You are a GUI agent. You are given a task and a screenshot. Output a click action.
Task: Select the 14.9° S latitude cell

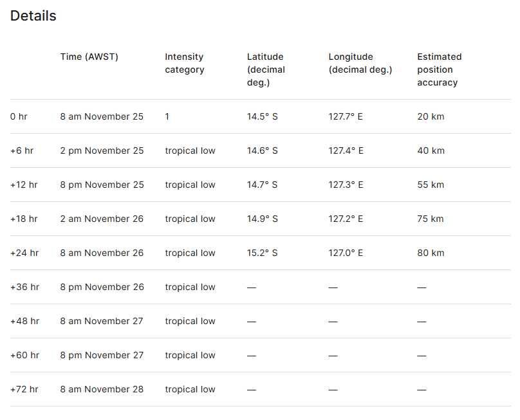263,219
